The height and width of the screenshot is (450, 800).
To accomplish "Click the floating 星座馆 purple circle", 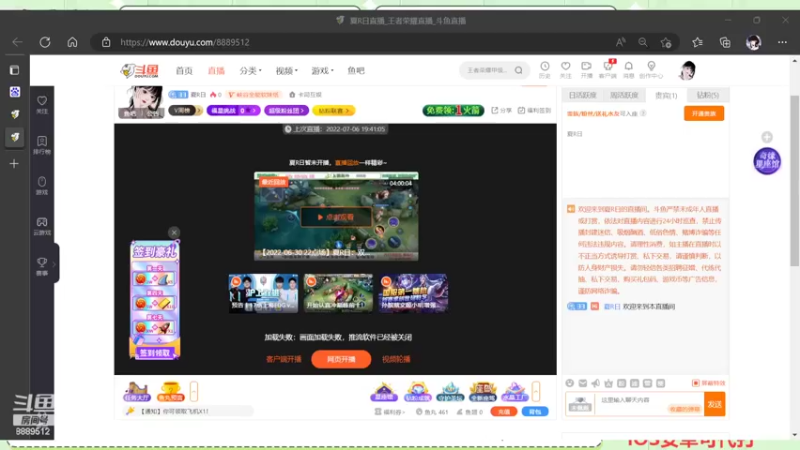I will point(767,161).
